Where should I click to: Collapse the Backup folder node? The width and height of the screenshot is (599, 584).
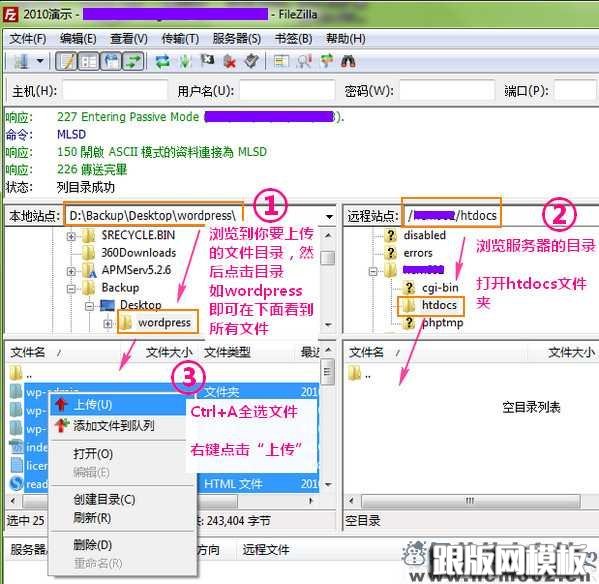tap(71, 288)
